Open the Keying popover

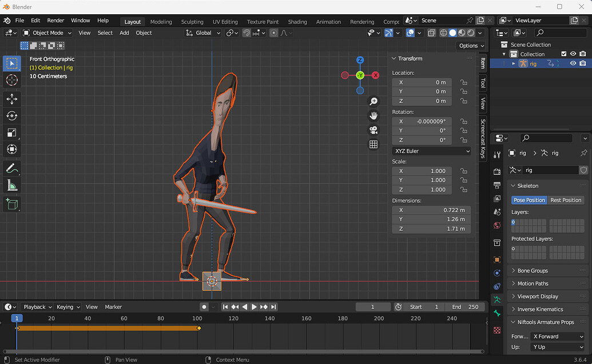click(68, 307)
